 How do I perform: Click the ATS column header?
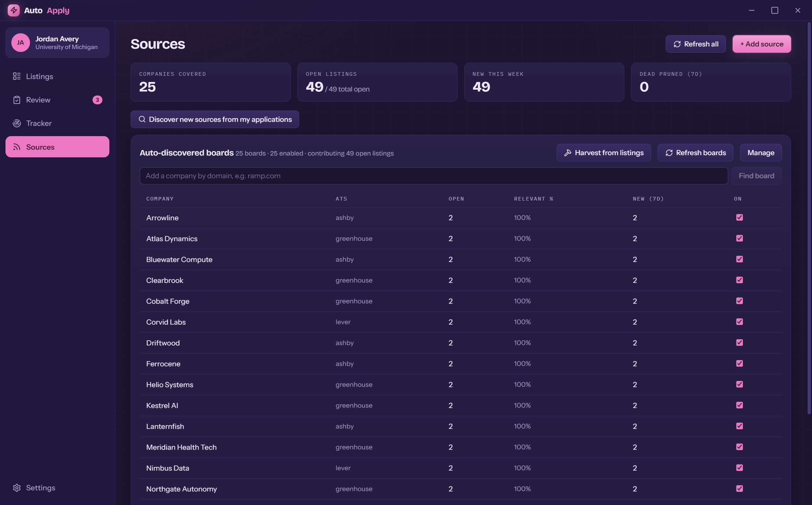pyautogui.click(x=341, y=199)
